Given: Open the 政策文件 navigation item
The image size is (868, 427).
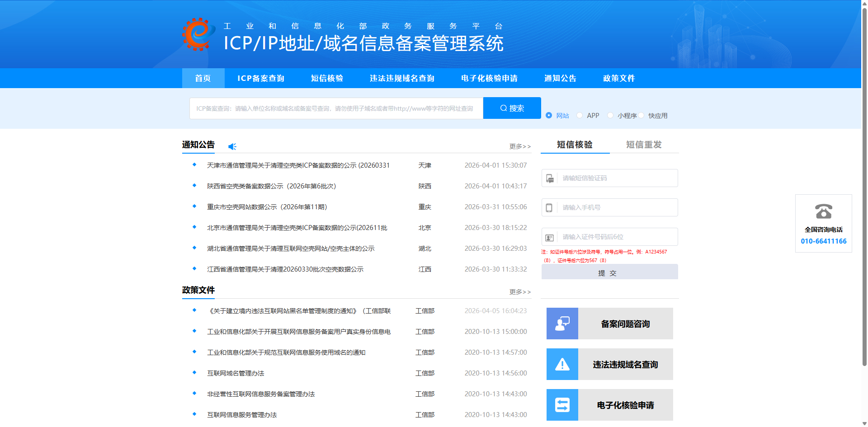Looking at the screenshot, I should click(x=618, y=78).
